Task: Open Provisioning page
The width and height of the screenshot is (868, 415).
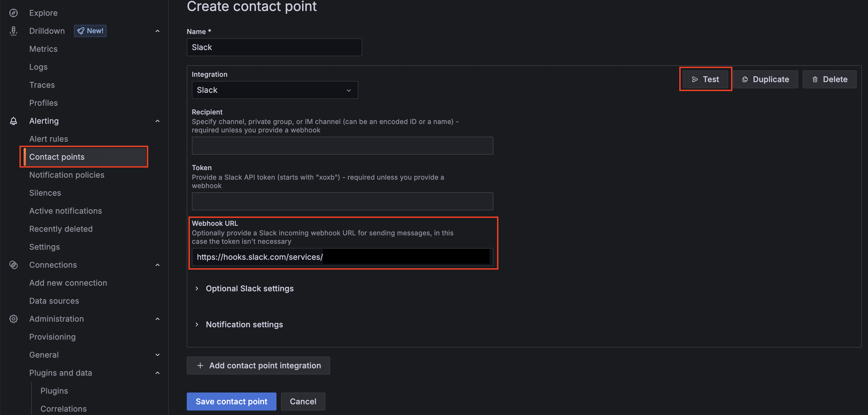Action: pyautogui.click(x=52, y=337)
